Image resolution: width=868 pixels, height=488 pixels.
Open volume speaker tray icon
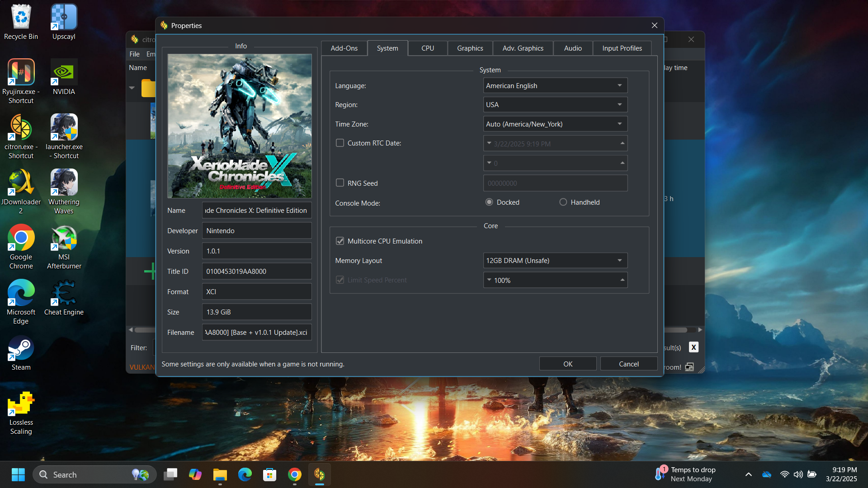[798, 474]
